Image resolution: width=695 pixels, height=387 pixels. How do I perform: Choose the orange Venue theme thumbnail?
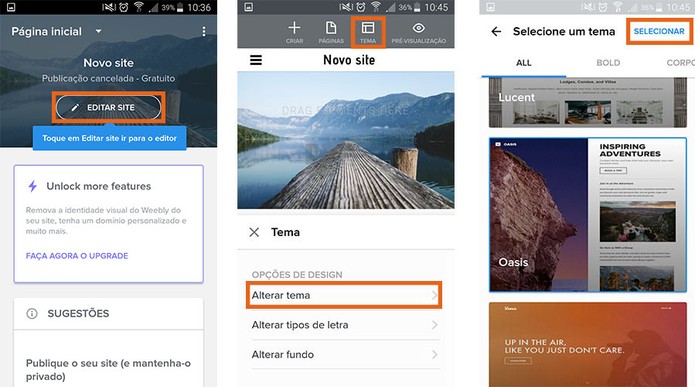pos(588,344)
